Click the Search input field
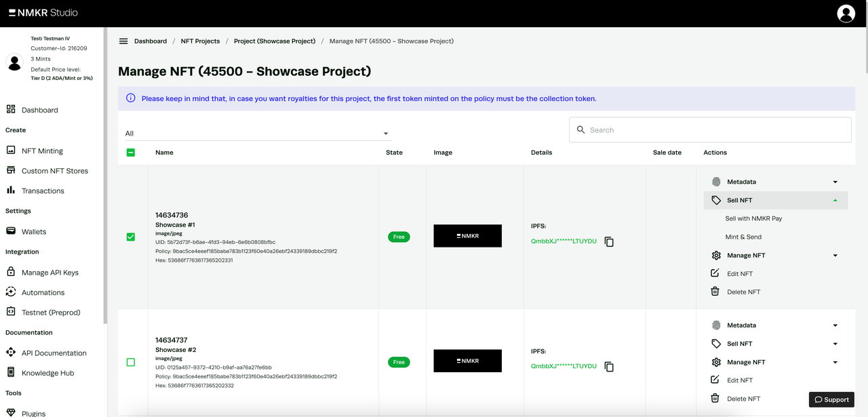This screenshot has width=868, height=417. point(710,130)
